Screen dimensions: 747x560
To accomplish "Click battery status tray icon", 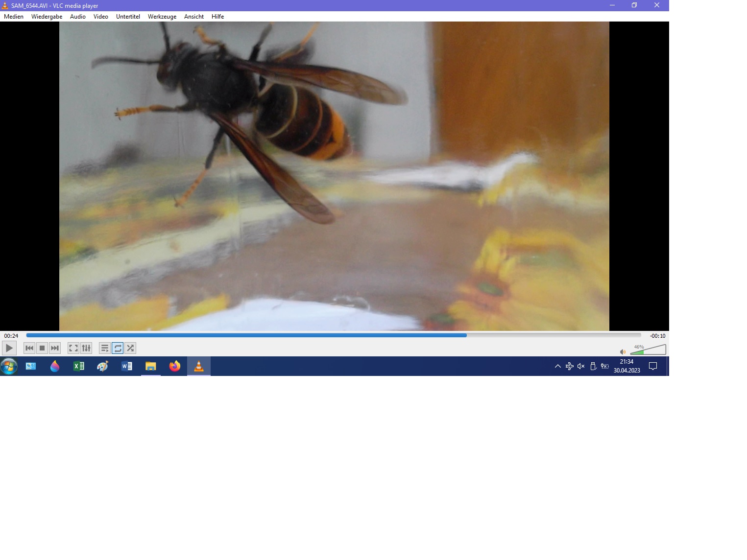I will click(605, 366).
